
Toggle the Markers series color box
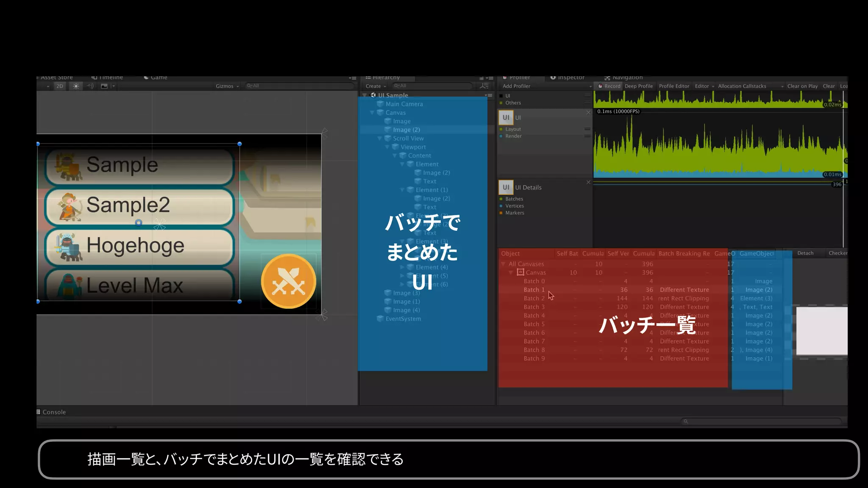pos(501,213)
